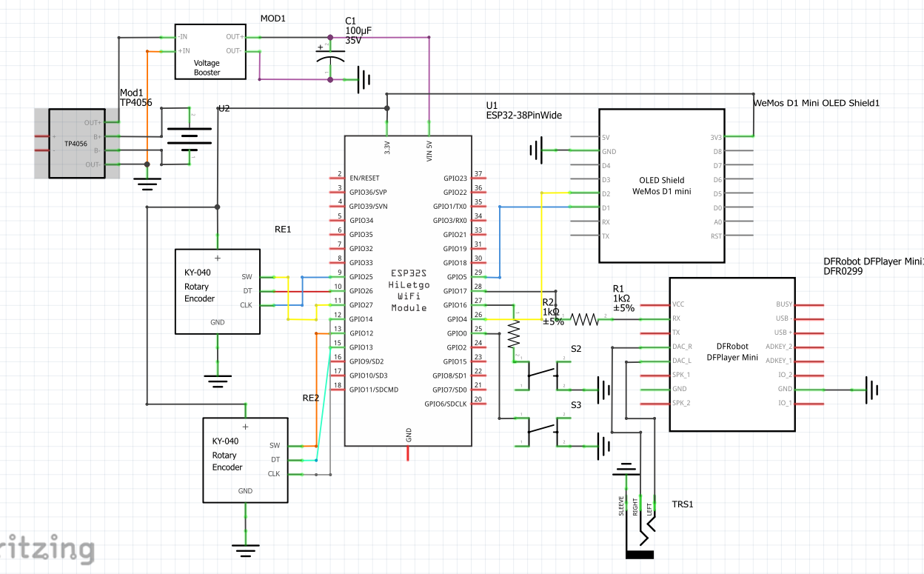The width and height of the screenshot is (924, 574).
Task: Click the MOD1 part label
Action: (x=273, y=18)
